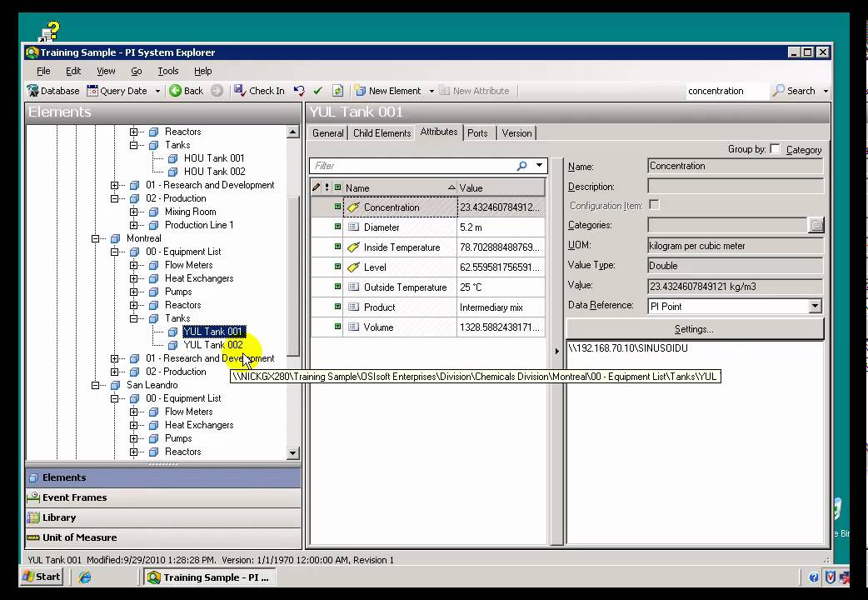Toggle the Configuration Item checkbox
This screenshot has height=600, width=868.
click(654, 205)
